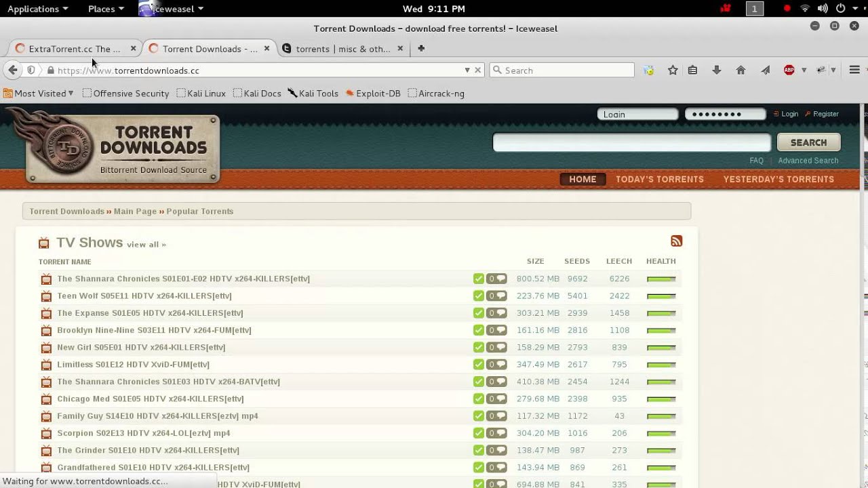
Task: Click the power icon in top panel
Action: tap(840, 9)
